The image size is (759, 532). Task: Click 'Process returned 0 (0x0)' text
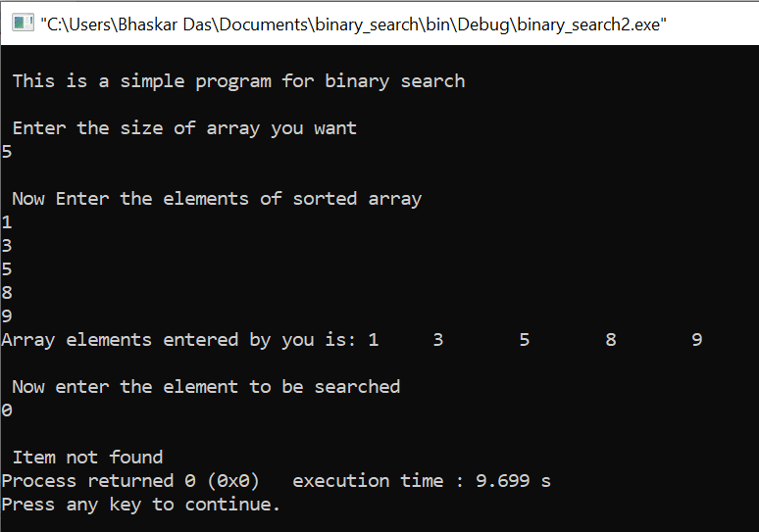[130, 481]
